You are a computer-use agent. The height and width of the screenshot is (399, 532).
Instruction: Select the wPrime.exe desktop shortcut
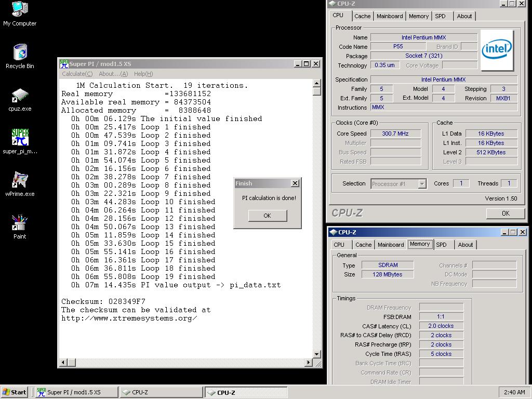click(x=20, y=184)
